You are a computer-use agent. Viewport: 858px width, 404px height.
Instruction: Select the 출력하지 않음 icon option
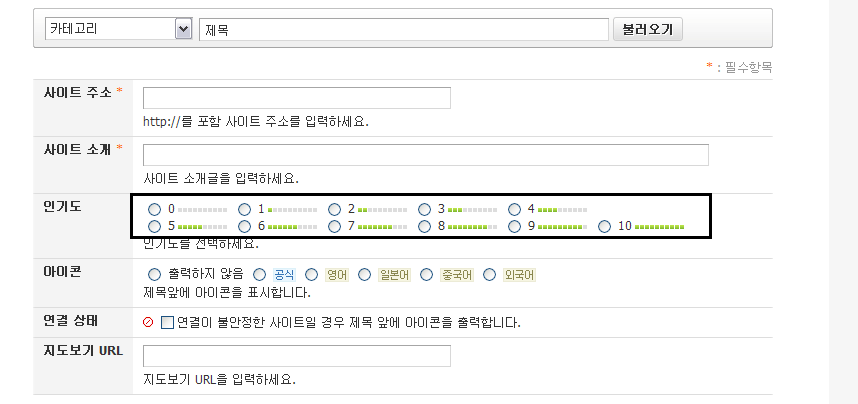point(154,274)
